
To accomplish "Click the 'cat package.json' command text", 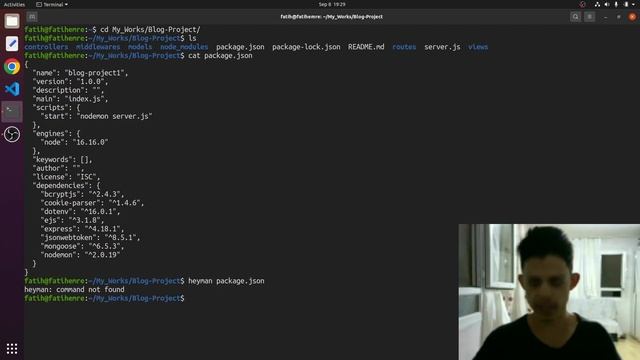I will point(220,56).
